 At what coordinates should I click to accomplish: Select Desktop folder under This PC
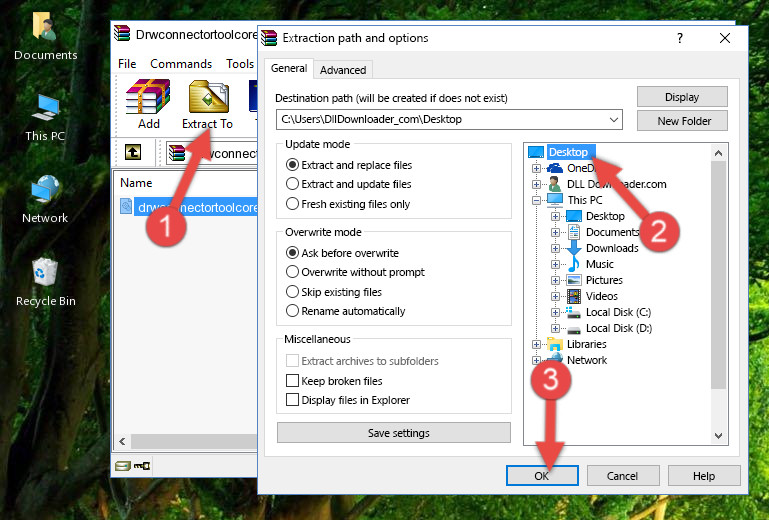click(x=605, y=216)
